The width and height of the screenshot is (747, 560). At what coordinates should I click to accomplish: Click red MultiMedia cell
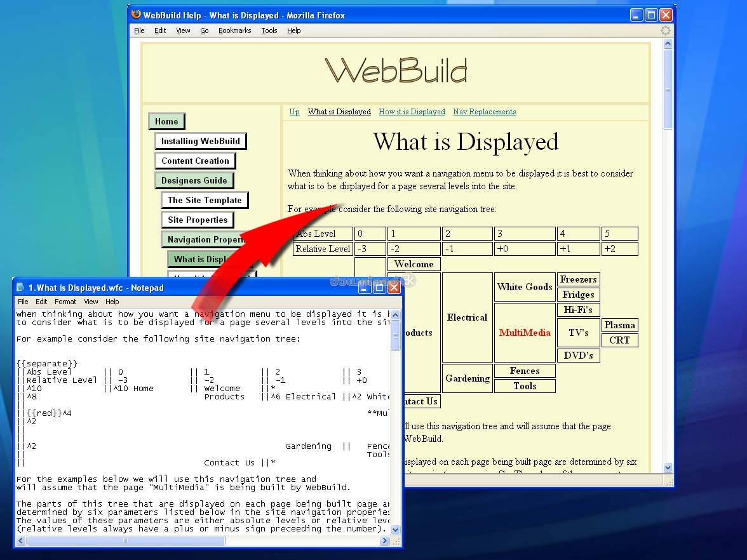click(x=525, y=333)
